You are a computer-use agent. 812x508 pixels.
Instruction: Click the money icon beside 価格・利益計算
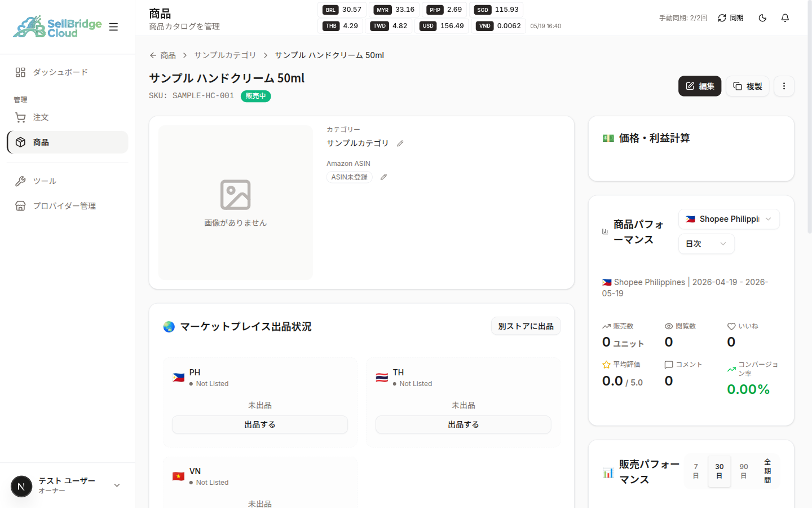[x=608, y=138]
